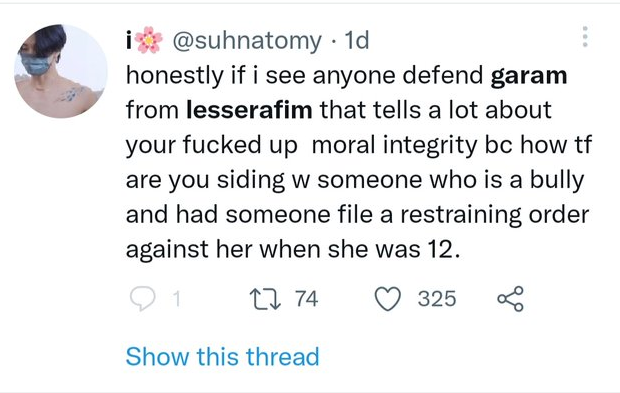Viewport: 620px width, 393px height.
Task: Click the shoulder tattoo in the avatar
Action: pos(70,94)
